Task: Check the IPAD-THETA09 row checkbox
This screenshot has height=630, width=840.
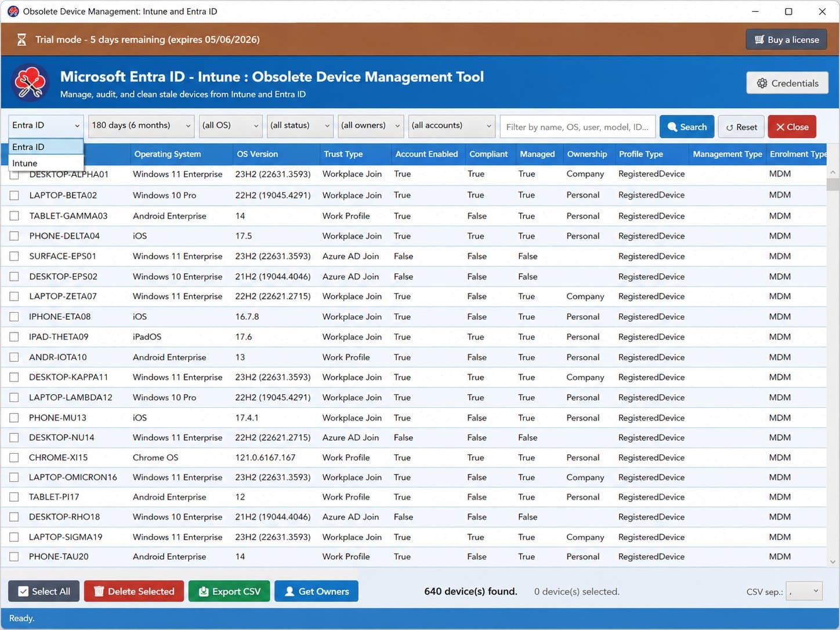Action: pos(15,337)
